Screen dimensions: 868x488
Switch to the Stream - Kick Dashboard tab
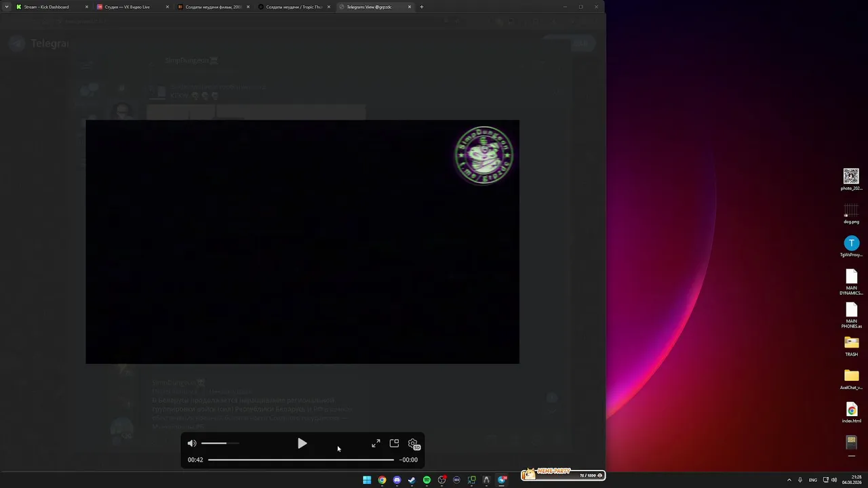pyautogui.click(x=52, y=7)
